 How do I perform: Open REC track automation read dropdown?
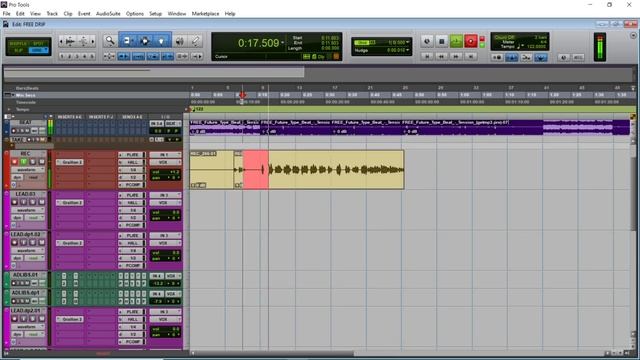click(35, 177)
